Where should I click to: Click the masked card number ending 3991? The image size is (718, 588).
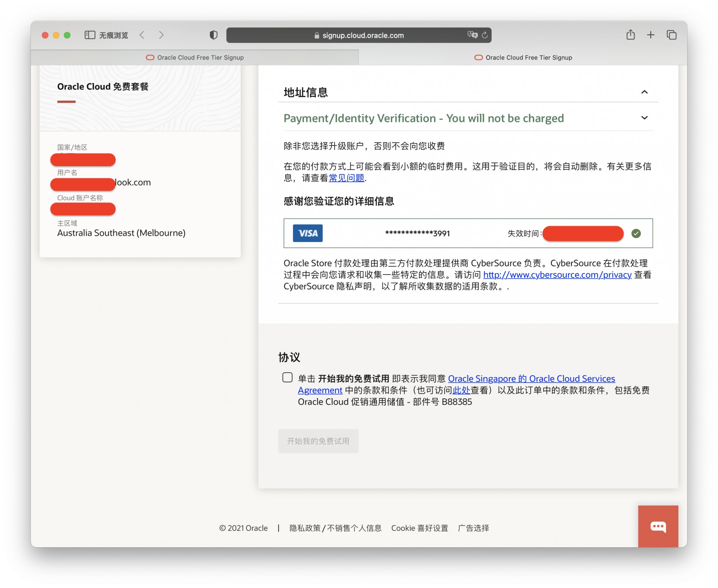tap(417, 233)
